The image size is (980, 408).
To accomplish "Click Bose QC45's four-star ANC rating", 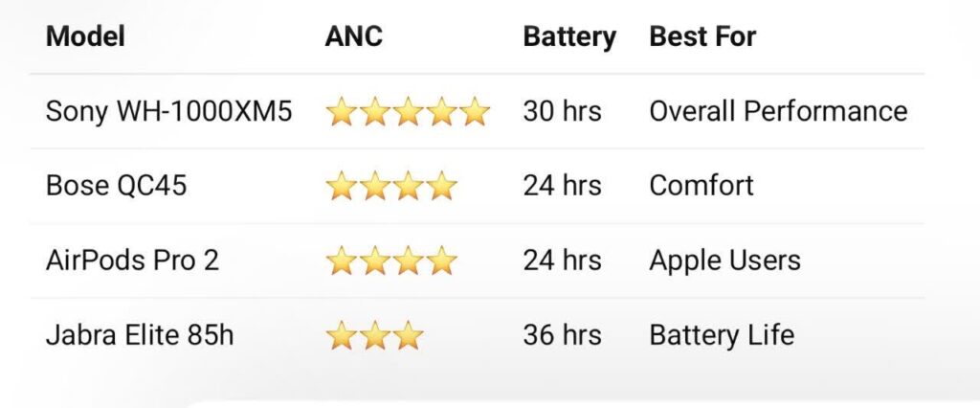I will 391,186.
